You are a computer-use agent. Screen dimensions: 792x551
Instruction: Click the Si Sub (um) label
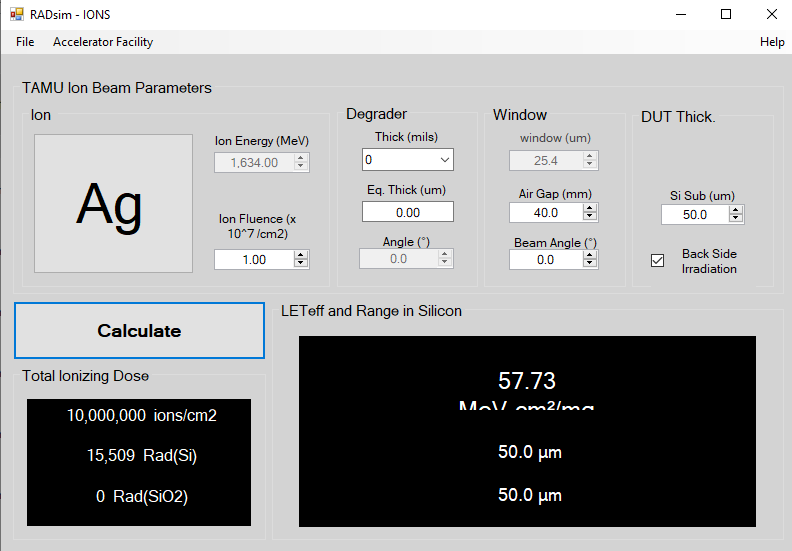[702, 195]
